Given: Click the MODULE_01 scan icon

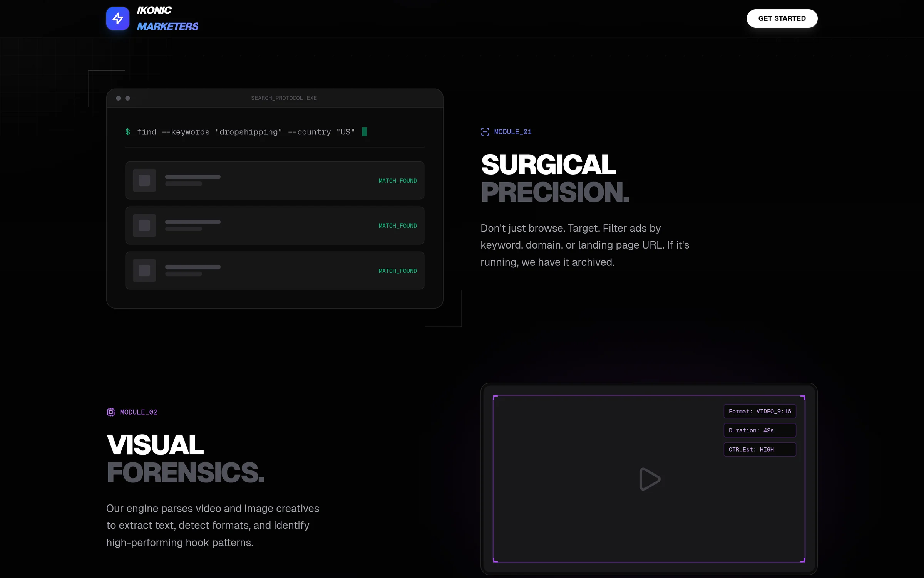Looking at the screenshot, I should (x=485, y=132).
